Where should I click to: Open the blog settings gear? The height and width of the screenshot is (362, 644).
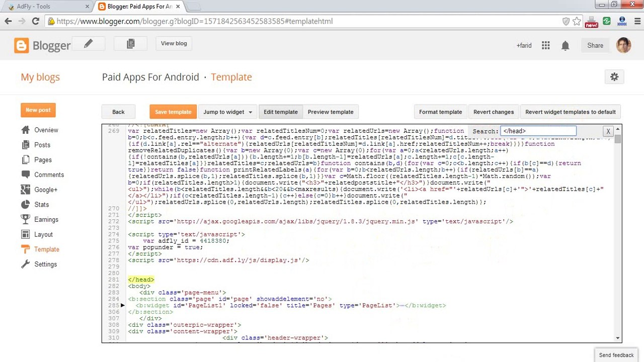point(614,77)
